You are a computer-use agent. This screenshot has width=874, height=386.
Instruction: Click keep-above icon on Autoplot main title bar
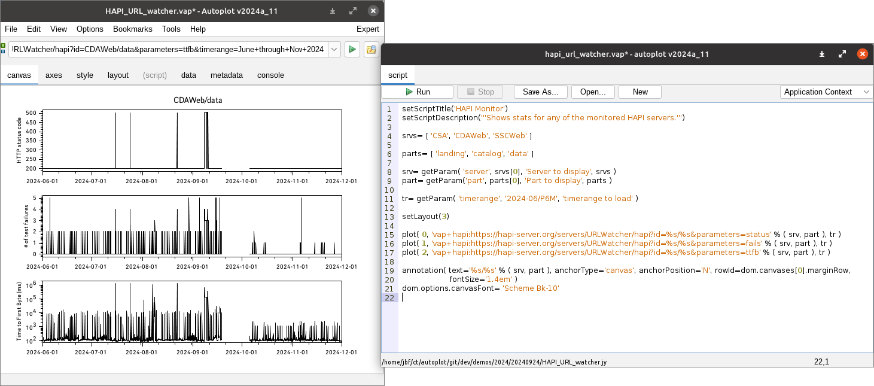(x=332, y=11)
